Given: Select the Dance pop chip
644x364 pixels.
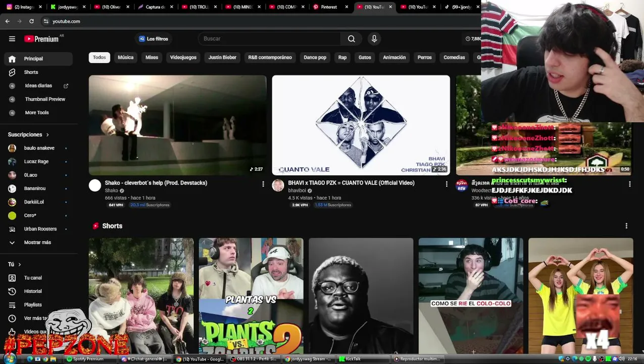Looking at the screenshot, I should tap(315, 58).
